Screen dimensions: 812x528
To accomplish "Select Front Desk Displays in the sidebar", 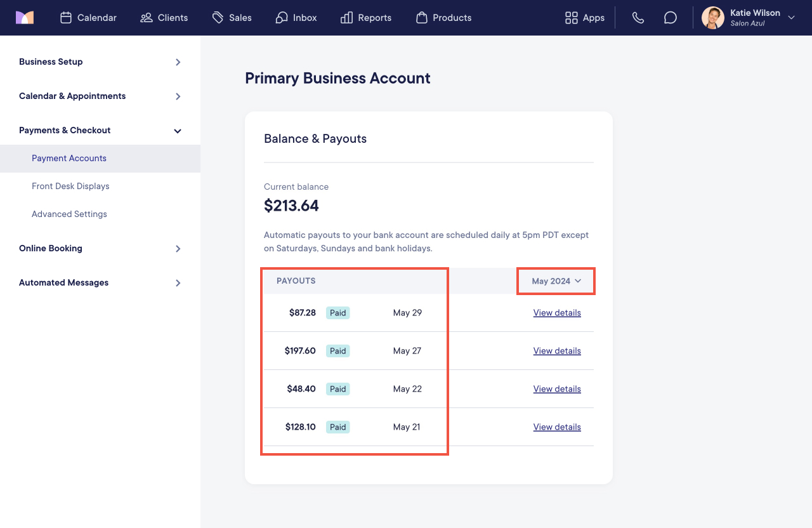I will pos(70,186).
